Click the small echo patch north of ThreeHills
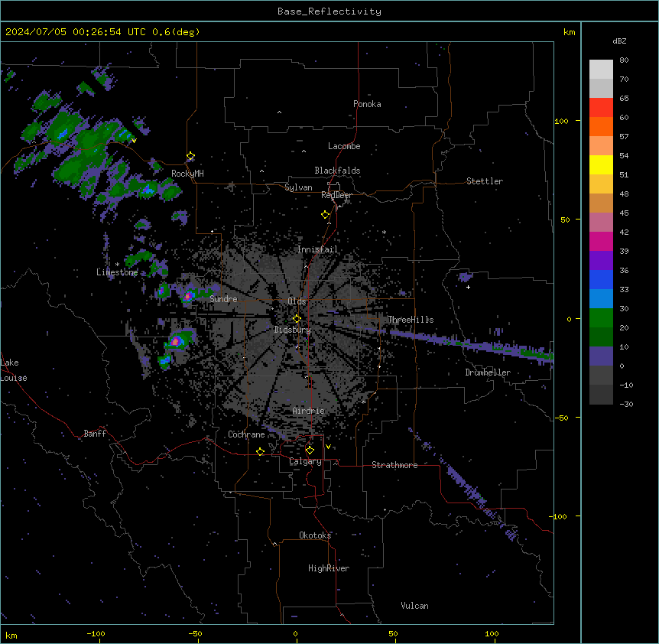659x644 pixels. click(x=466, y=277)
